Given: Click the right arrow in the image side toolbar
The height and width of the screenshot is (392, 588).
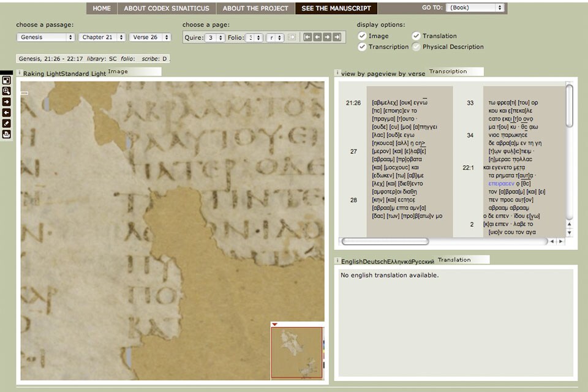Looking at the screenshot, I should 6,102.
